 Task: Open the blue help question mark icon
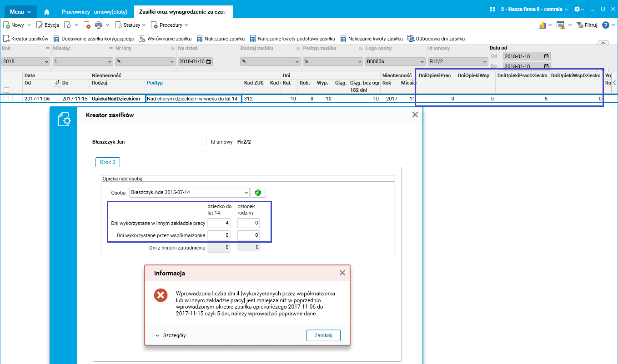coord(606,25)
